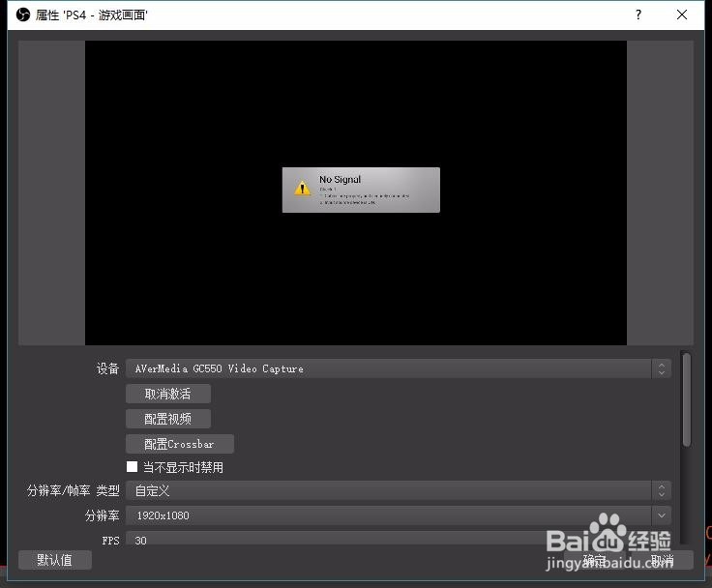
Task: Click the 确定 OK button
Action: [x=594, y=560]
